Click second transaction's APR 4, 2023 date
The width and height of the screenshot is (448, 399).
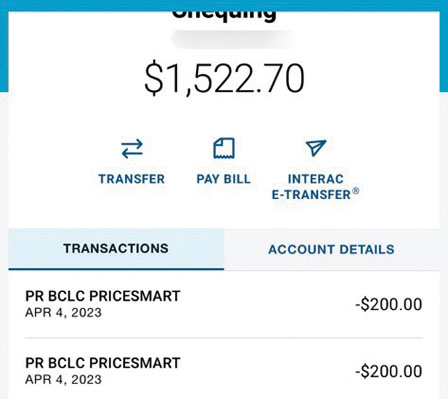pyautogui.click(x=63, y=380)
